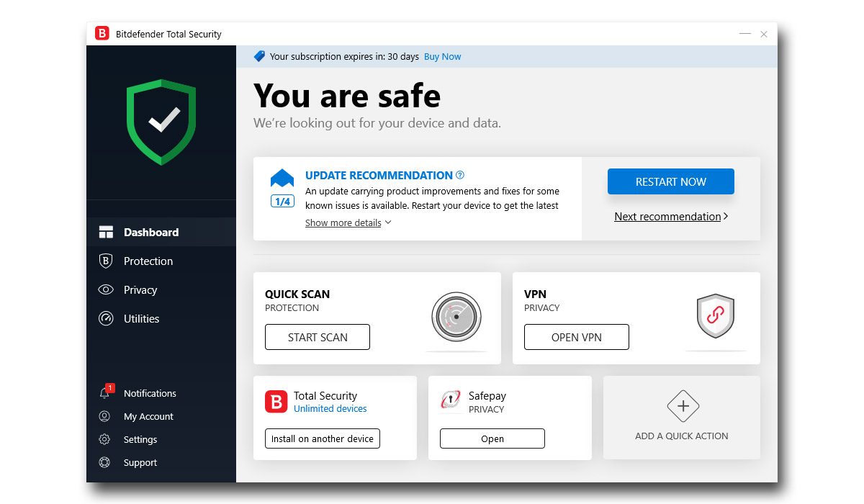The width and height of the screenshot is (864, 504).
Task: Click the Total Security red B icon
Action: pyautogui.click(x=276, y=401)
